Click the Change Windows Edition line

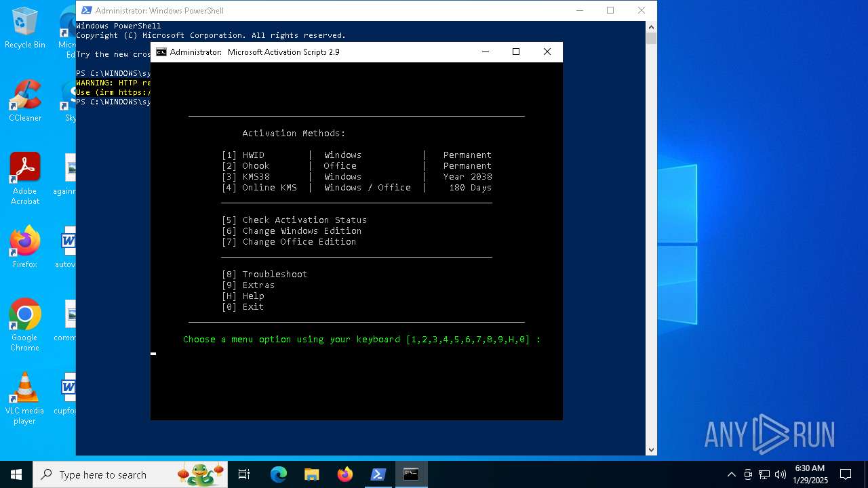click(292, 231)
